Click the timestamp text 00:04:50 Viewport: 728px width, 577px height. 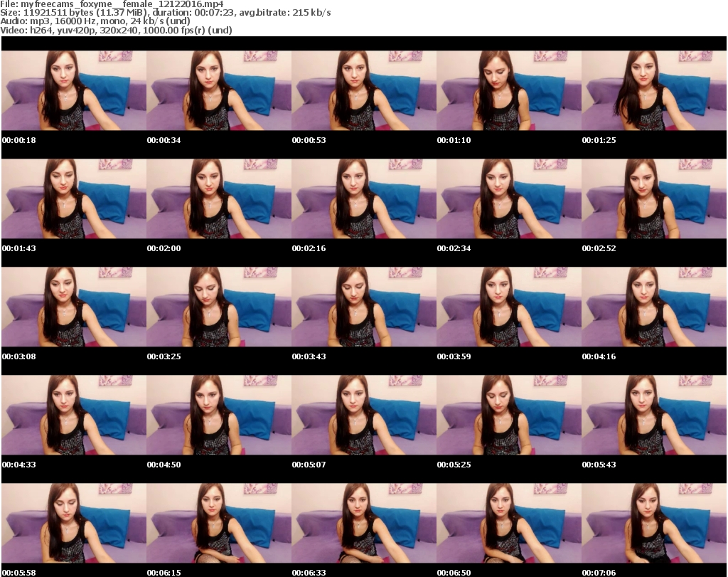tap(164, 465)
